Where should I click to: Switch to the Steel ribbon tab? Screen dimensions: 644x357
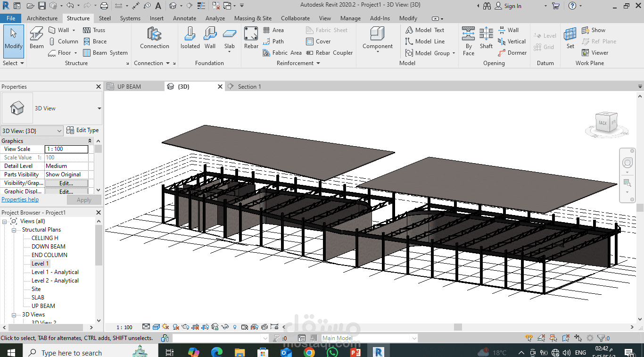coord(105,18)
